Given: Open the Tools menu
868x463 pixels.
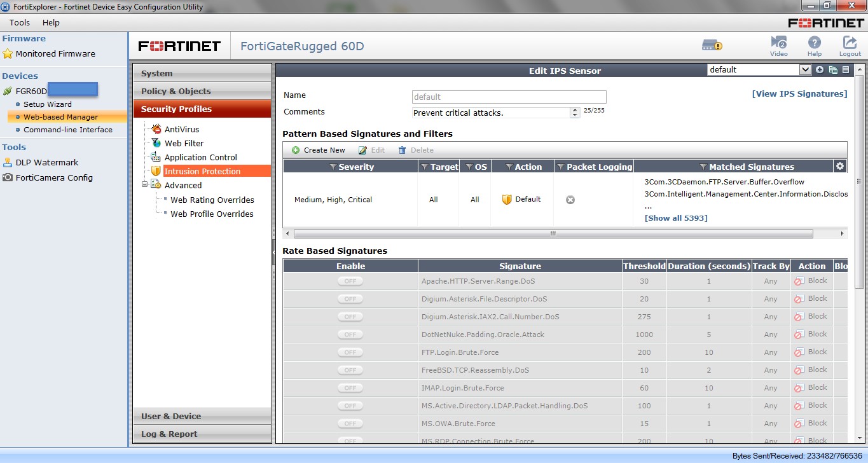Looking at the screenshot, I should tap(20, 22).
